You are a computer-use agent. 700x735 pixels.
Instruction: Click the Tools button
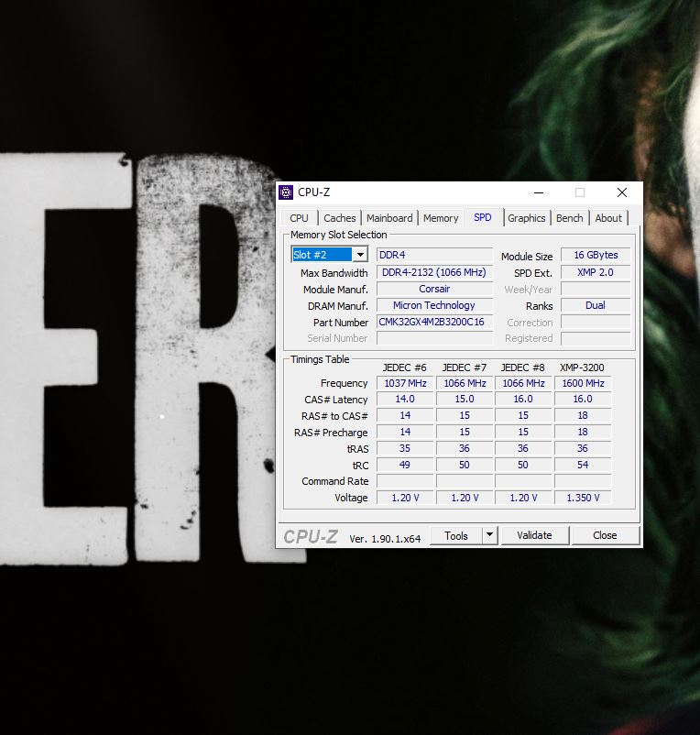pyautogui.click(x=456, y=535)
